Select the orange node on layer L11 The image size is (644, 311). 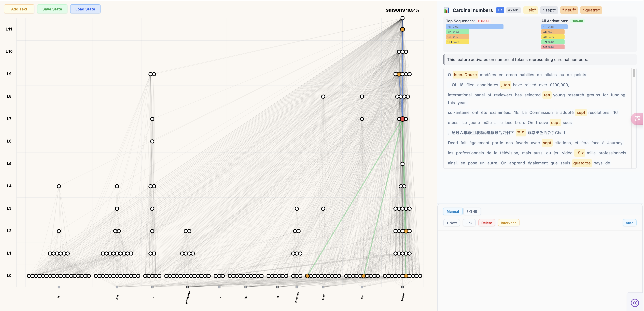click(x=402, y=29)
